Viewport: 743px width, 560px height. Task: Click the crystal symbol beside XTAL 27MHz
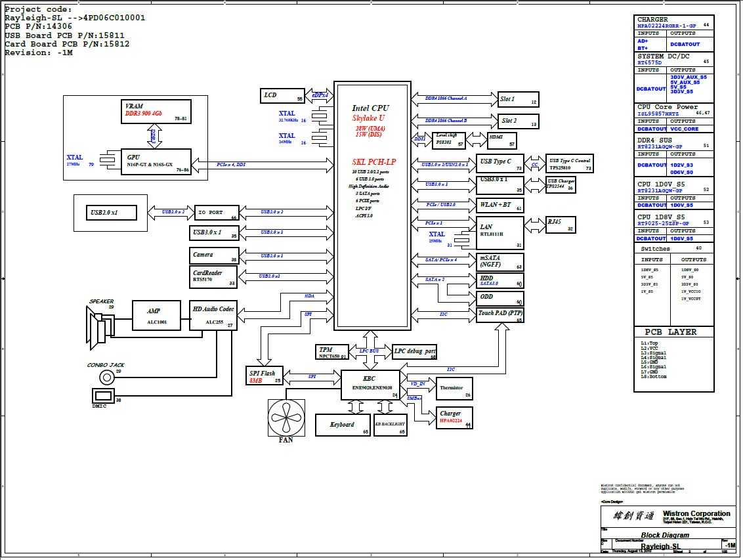pyautogui.click(x=108, y=160)
